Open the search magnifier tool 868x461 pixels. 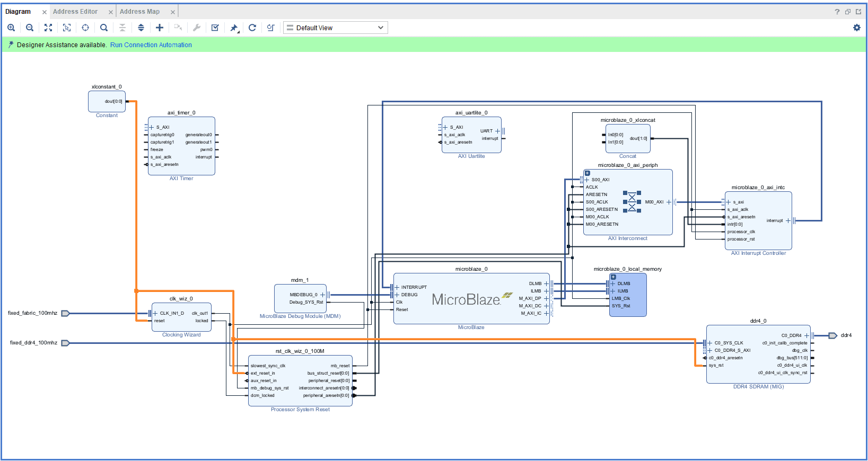pos(104,28)
